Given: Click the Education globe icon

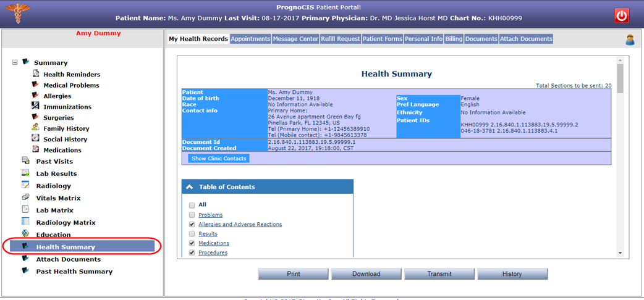Looking at the screenshot, I should 25,234.
